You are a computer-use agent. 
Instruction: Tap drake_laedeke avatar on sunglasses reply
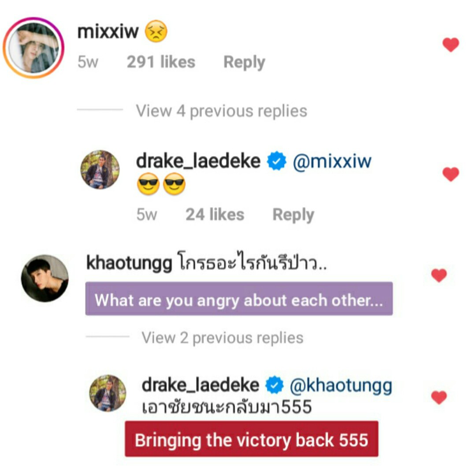click(x=100, y=169)
